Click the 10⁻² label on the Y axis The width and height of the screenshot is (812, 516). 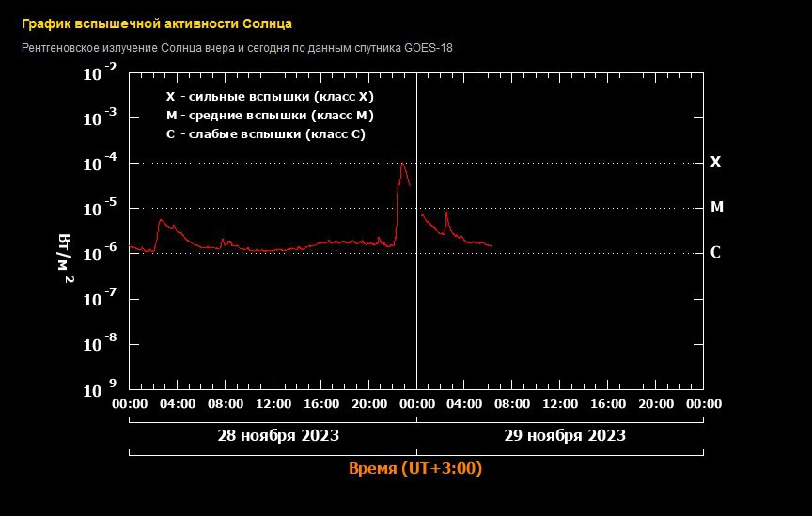[x=100, y=72]
